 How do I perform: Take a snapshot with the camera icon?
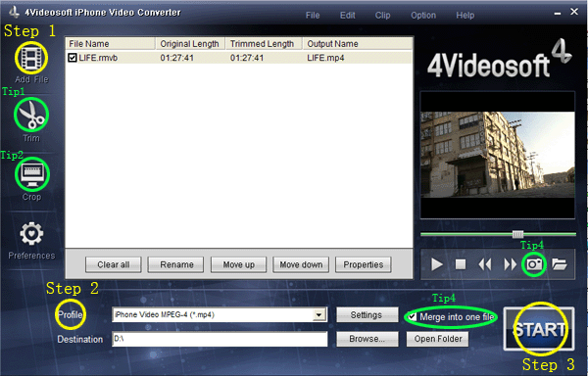(534, 264)
